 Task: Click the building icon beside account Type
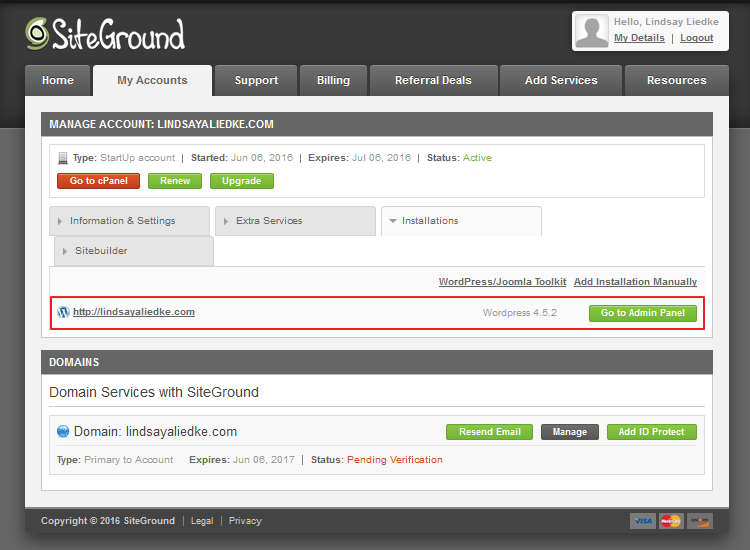coord(63,158)
